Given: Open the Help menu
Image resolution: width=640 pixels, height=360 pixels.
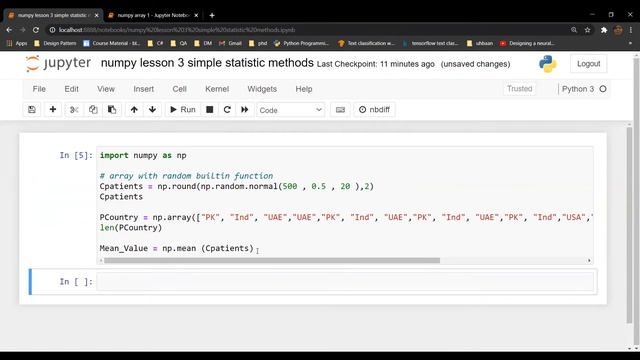Looking at the screenshot, I should click(304, 89).
